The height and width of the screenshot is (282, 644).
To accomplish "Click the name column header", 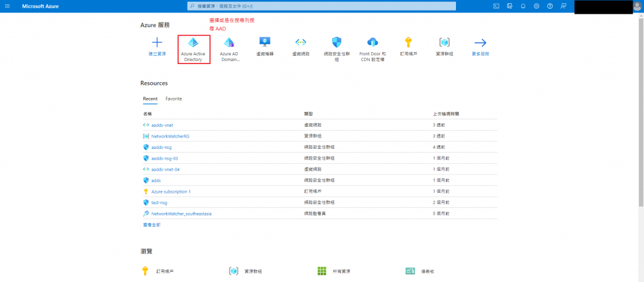I will (x=147, y=114).
